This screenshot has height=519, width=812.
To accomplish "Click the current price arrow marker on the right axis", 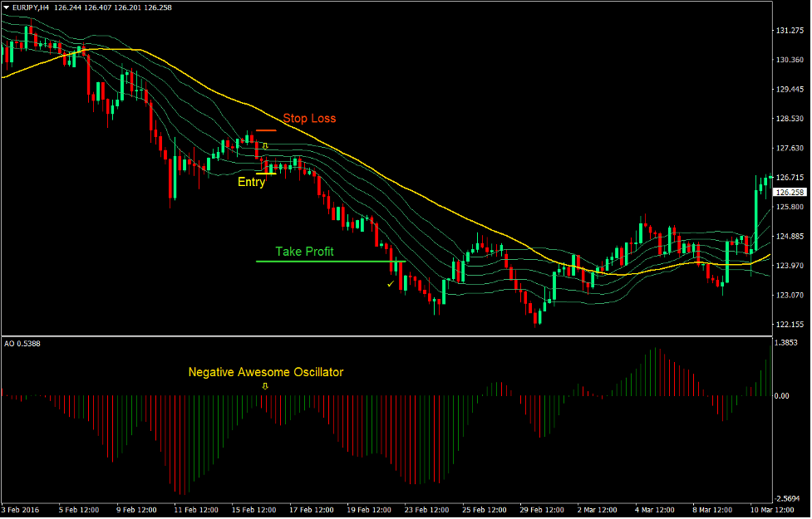I will pyautogui.click(x=770, y=177).
